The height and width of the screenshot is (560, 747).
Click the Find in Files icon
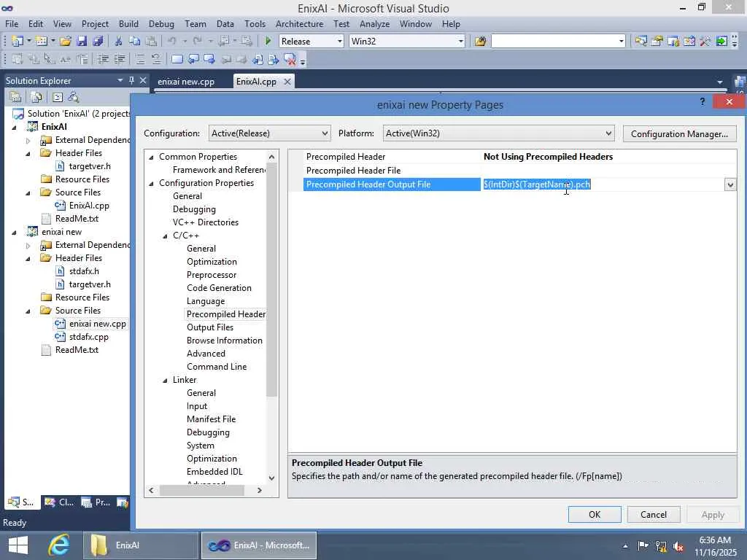click(480, 42)
